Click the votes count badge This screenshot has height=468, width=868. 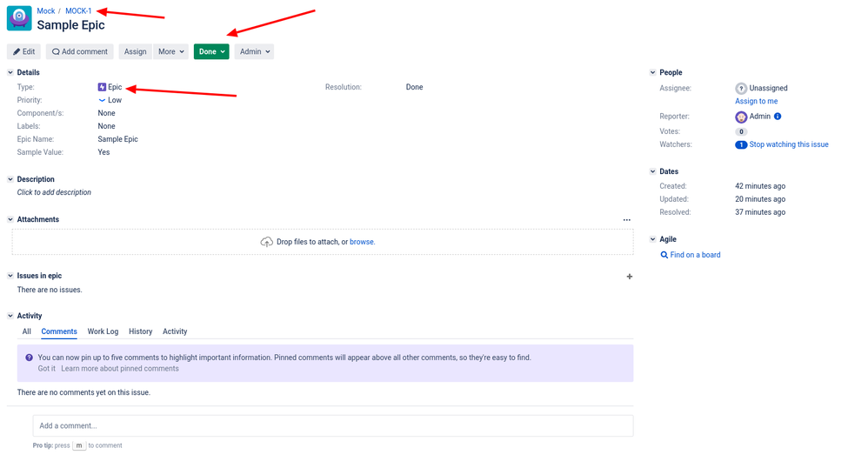click(x=741, y=132)
